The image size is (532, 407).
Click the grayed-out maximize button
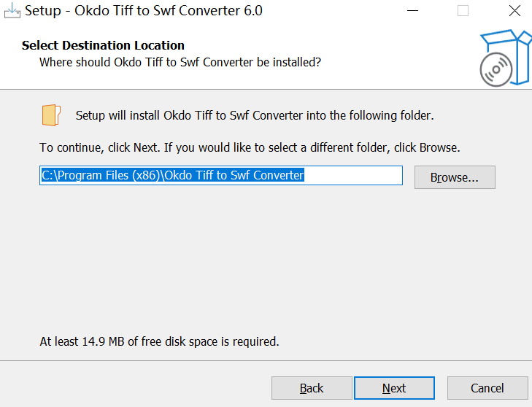(463, 11)
